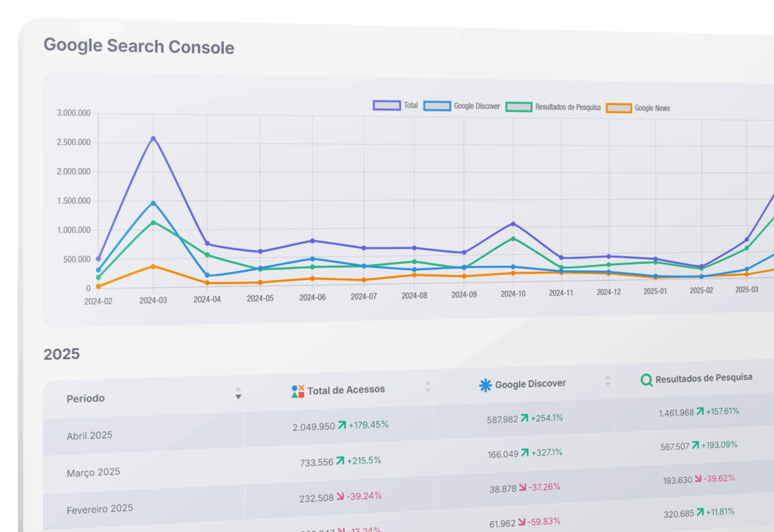The image size is (774, 532).
Task: Click the Google Discover asterisk icon
Action: (485, 385)
